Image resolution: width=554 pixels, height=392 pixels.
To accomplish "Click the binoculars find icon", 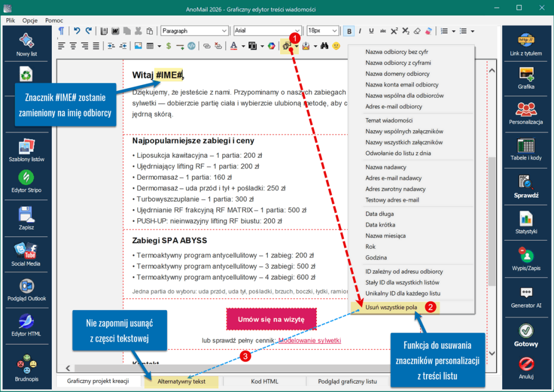I will coord(324,46).
